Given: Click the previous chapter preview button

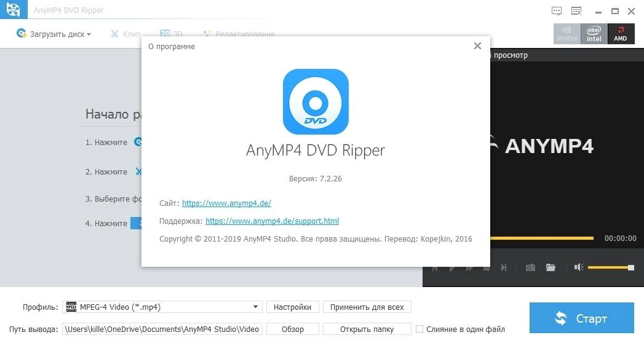Looking at the screenshot, I should pyautogui.click(x=434, y=268).
